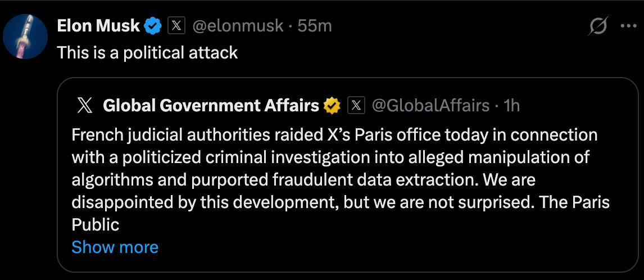Click the truncated word 'Public' in quote
The image size is (644, 280).
click(x=96, y=224)
